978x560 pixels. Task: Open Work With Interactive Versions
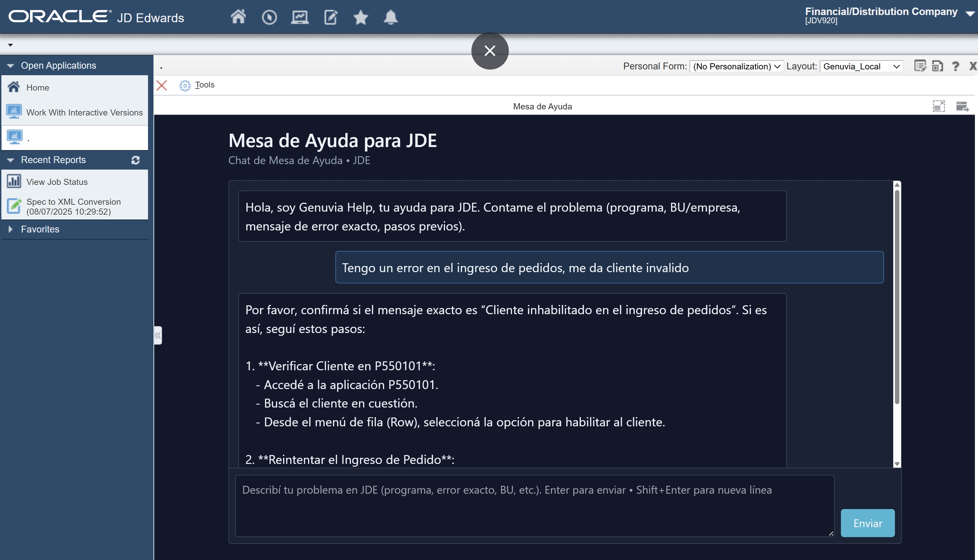coord(85,112)
